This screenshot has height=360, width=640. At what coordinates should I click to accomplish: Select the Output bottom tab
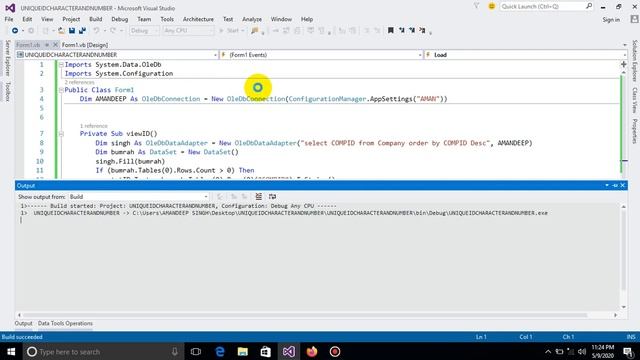click(x=23, y=323)
